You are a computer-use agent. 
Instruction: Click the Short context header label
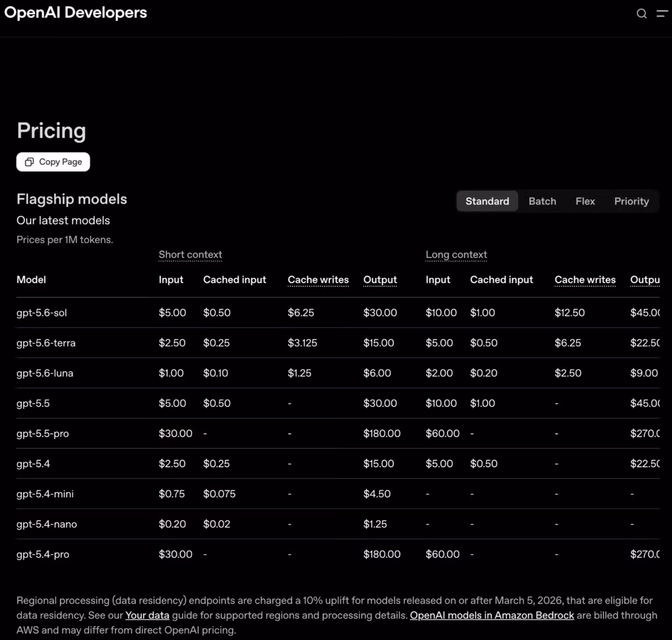[x=190, y=254]
